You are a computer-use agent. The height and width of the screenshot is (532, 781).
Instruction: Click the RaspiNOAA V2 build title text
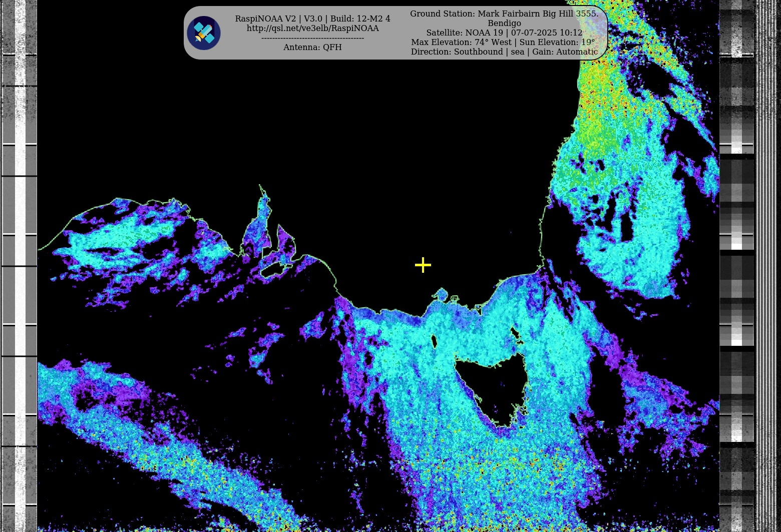coord(312,19)
